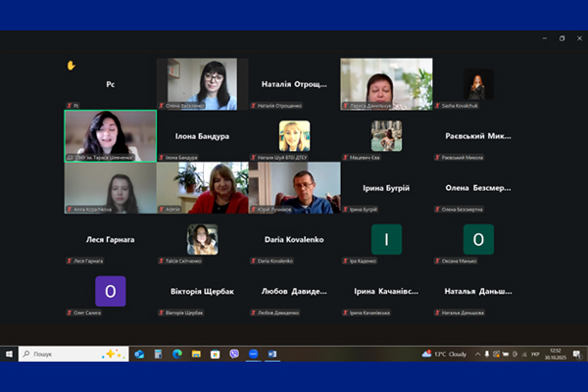This screenshot has width=588, height=392.
Task: Select the highlighted active speaker video tile
Action: [x=110, y=134]
